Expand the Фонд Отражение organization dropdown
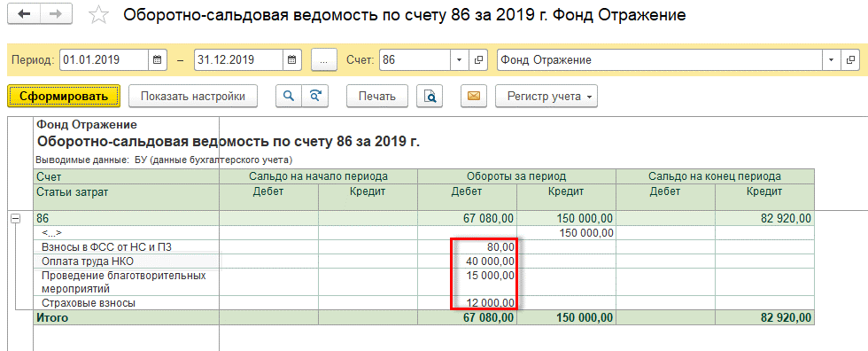The width and height of the screenshot is (868, 351). 831,59
